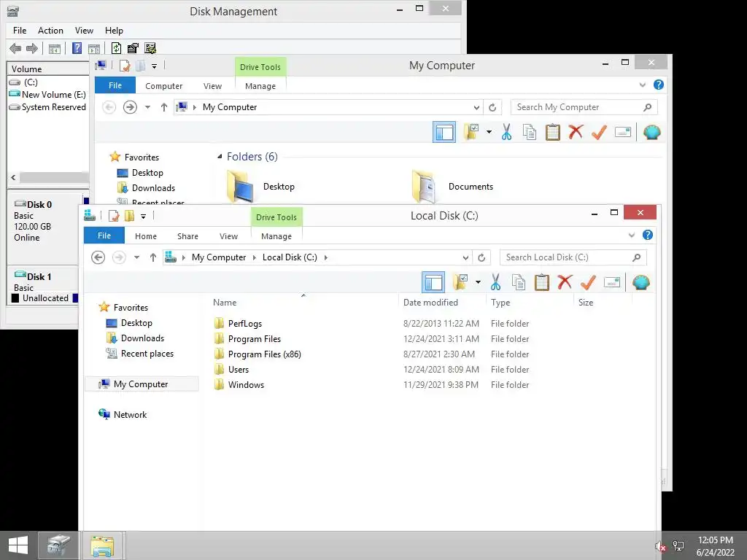Collapse the Folders (6) group in My Computer

tap(220, 157)
